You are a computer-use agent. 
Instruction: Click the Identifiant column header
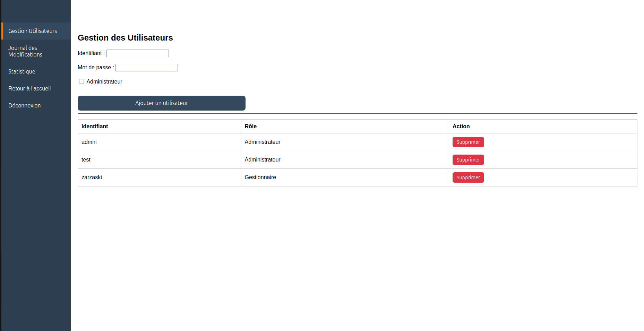[x=95, y=127]
